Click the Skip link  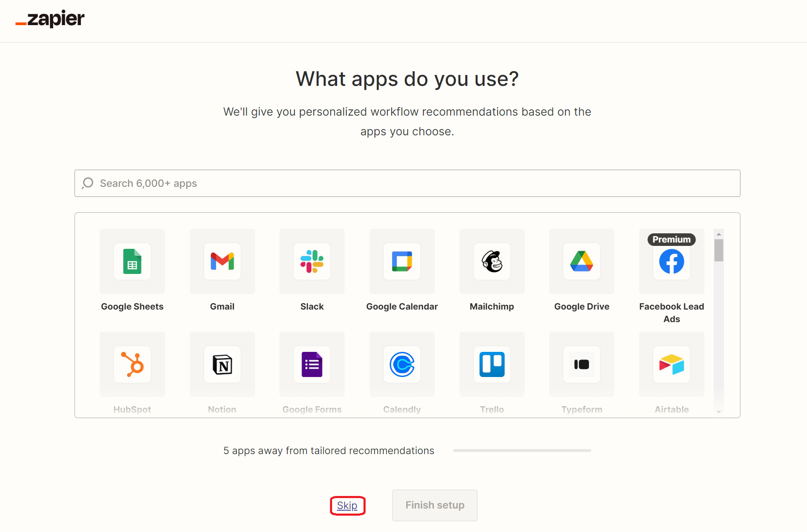[x=347, y=505]
